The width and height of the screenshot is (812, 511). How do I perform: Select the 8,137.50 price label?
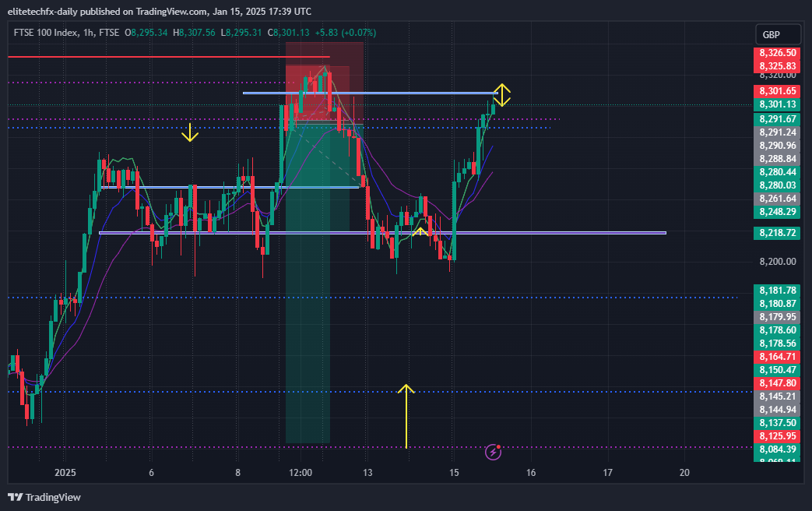click(x=777, y=422)
